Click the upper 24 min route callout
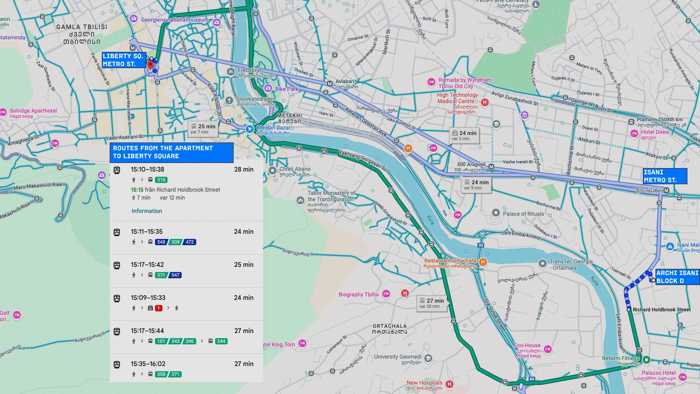This screenshot has height=394, width=700. point(464,135)
